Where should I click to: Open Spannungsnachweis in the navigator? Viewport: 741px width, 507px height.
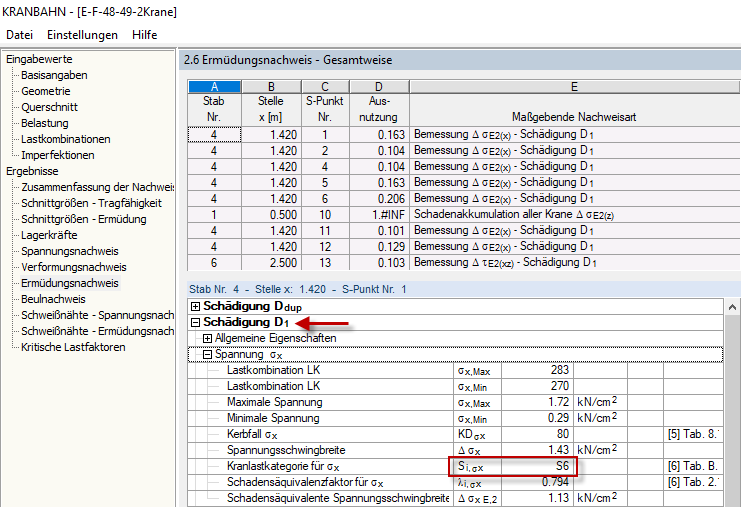tap(69, 251)
